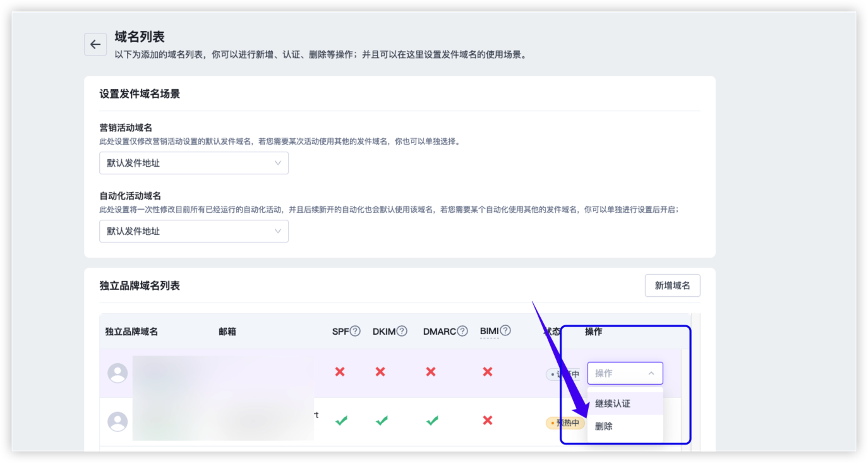Click the 独立品牌域名 column header
Image resolution: width=868 pixels, height=463 pixels.
tap(131, 332)
